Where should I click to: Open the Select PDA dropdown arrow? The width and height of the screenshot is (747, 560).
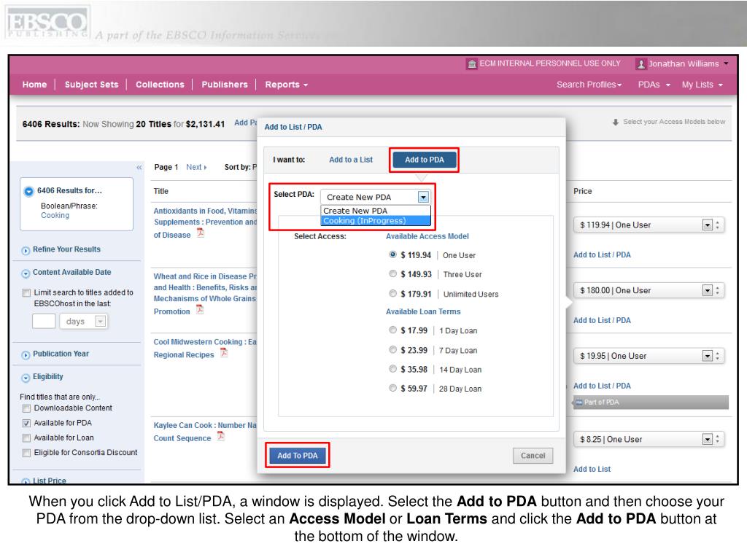click(423, 197)
